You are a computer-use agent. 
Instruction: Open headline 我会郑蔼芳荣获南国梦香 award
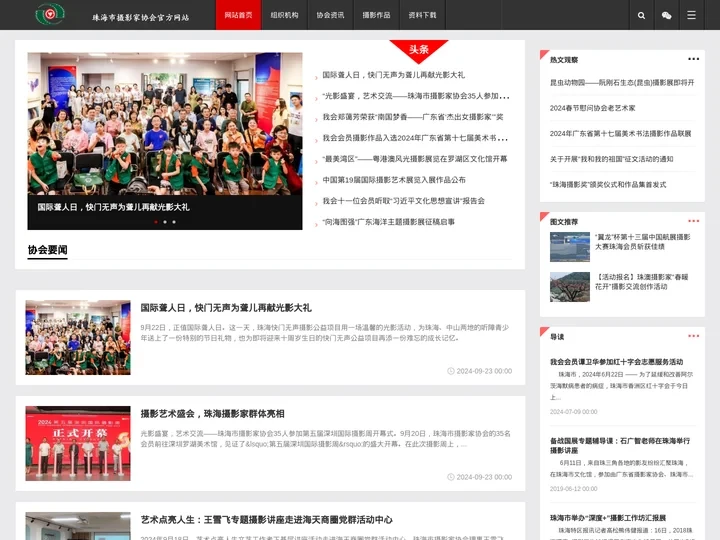tap(412, 117)
